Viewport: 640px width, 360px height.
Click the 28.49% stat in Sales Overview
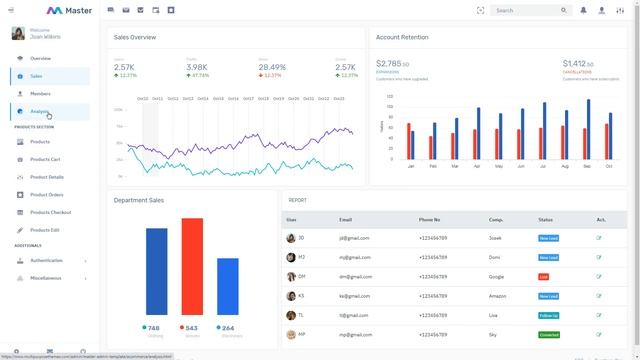point(272,67)
